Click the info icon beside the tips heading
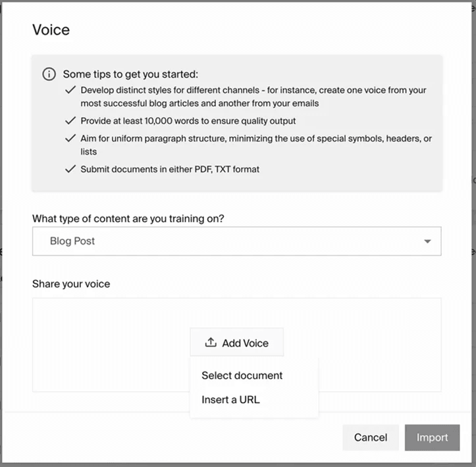The width and height of the screenshot is (476, 467). [x=49, y=74]
